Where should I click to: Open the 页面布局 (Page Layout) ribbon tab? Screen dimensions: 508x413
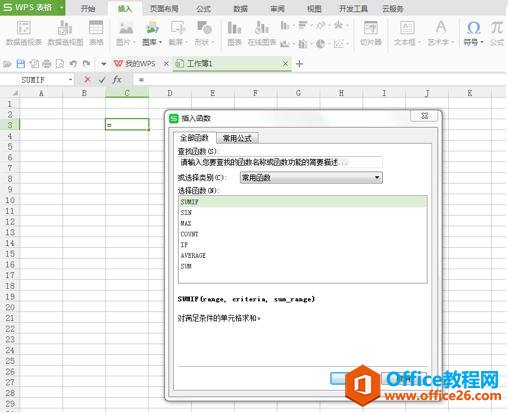[x=164, y=9]
